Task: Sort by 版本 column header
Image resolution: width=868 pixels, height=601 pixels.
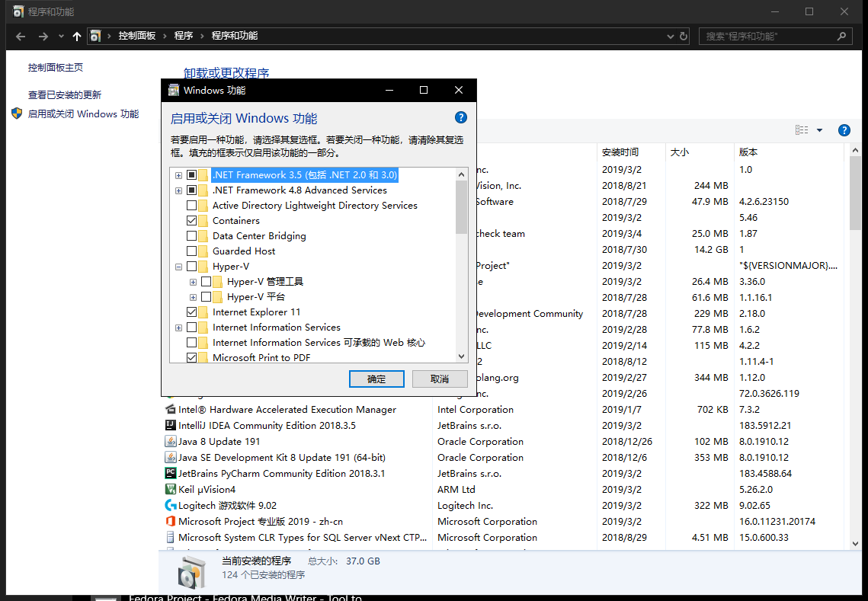Action: [789, 152]
